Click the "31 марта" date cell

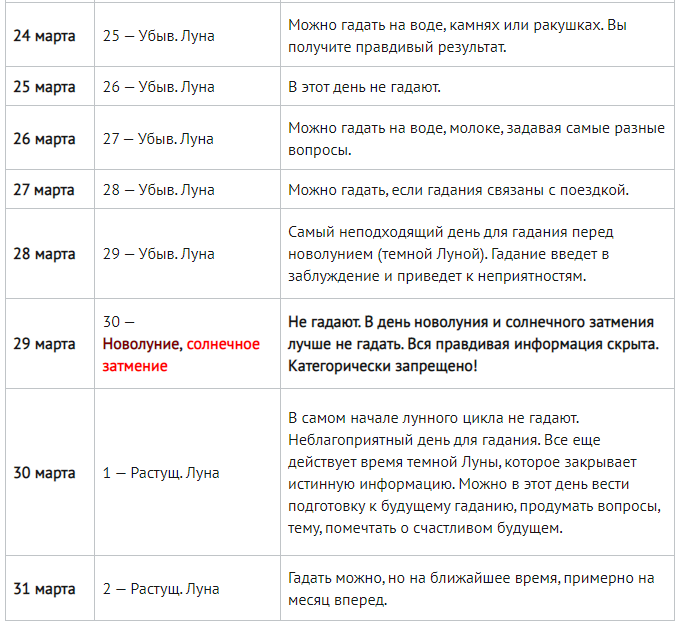44,588
